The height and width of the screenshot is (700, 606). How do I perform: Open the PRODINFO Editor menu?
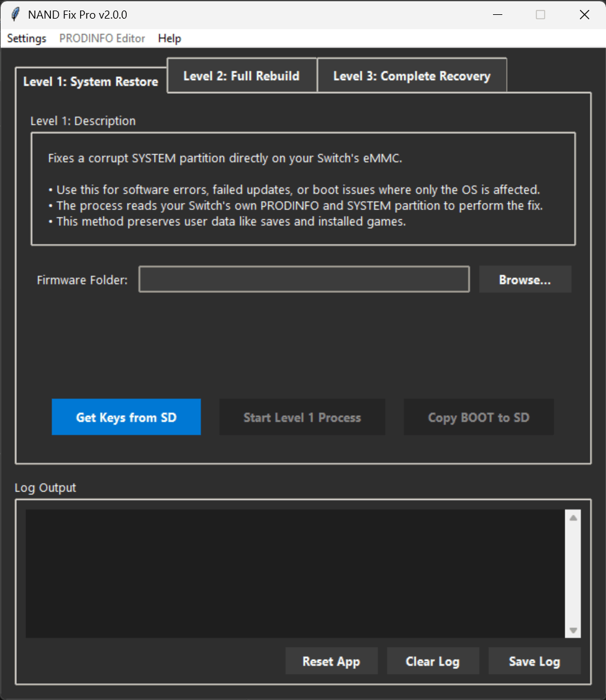coord(102,38)
